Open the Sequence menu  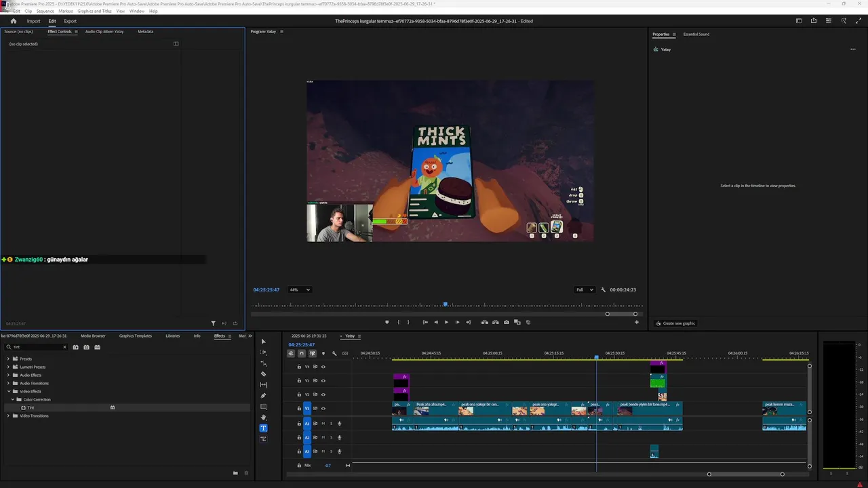45,12
